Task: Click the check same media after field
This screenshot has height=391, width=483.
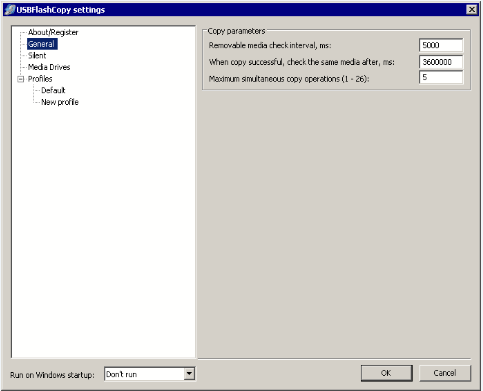Action: tap(441, 62)
